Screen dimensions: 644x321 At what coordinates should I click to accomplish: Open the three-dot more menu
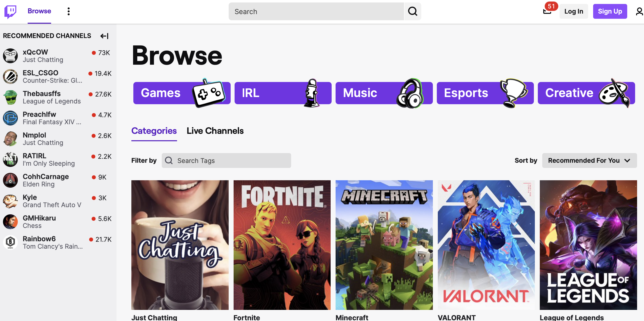click(x=68, y=11)
